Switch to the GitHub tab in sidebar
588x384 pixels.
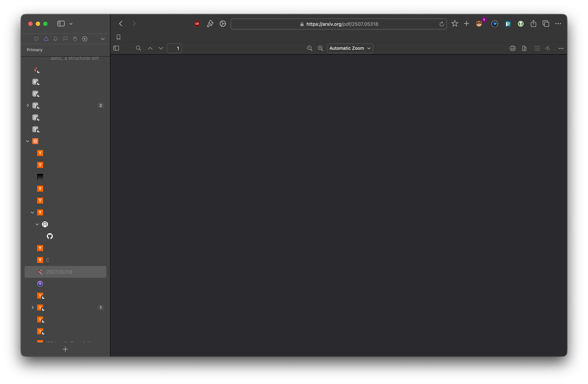[x=50, y=236]
